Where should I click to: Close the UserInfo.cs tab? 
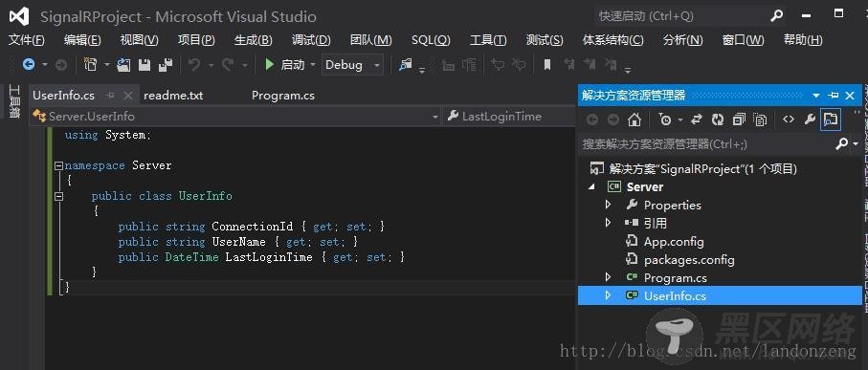point(128,96)
